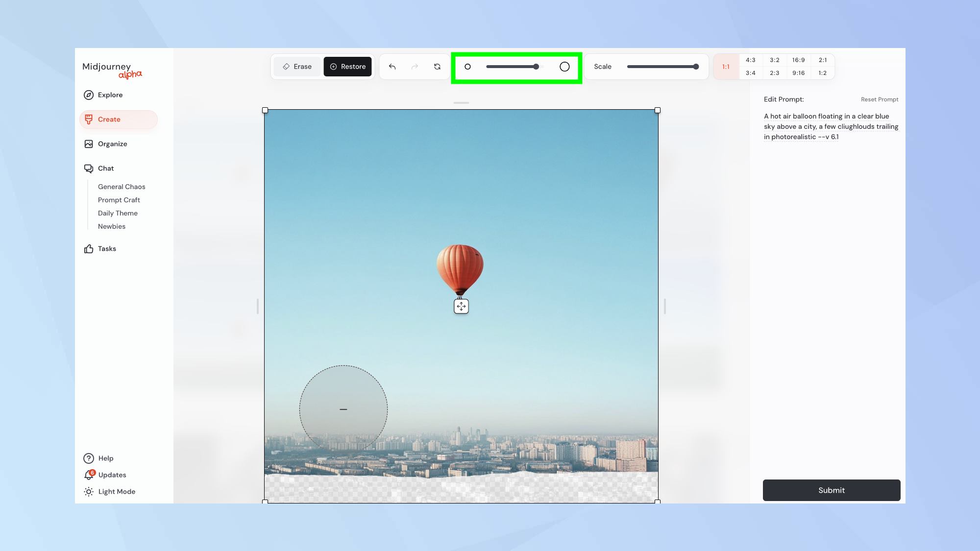The image size is (980, 551).
Task: Click the Edit Prompt input field
Action: [831, 126]
